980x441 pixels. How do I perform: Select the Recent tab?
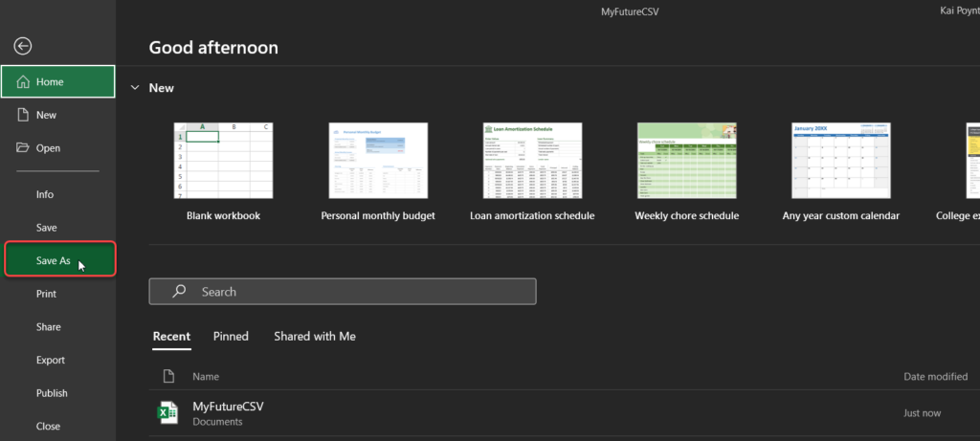[171, 337]
